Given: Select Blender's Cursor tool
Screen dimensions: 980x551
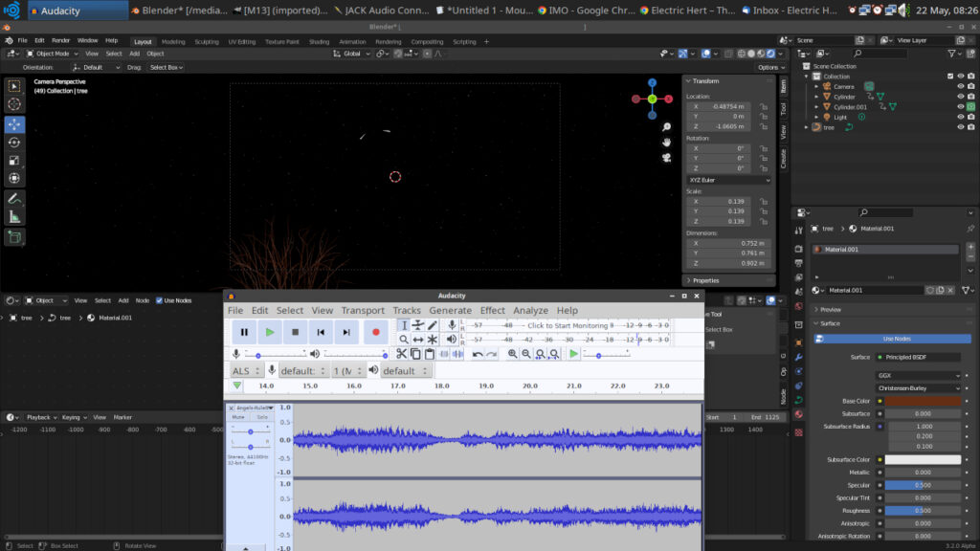Looking at the screenshot, I should pyautogui.click(x=14, y=104).
